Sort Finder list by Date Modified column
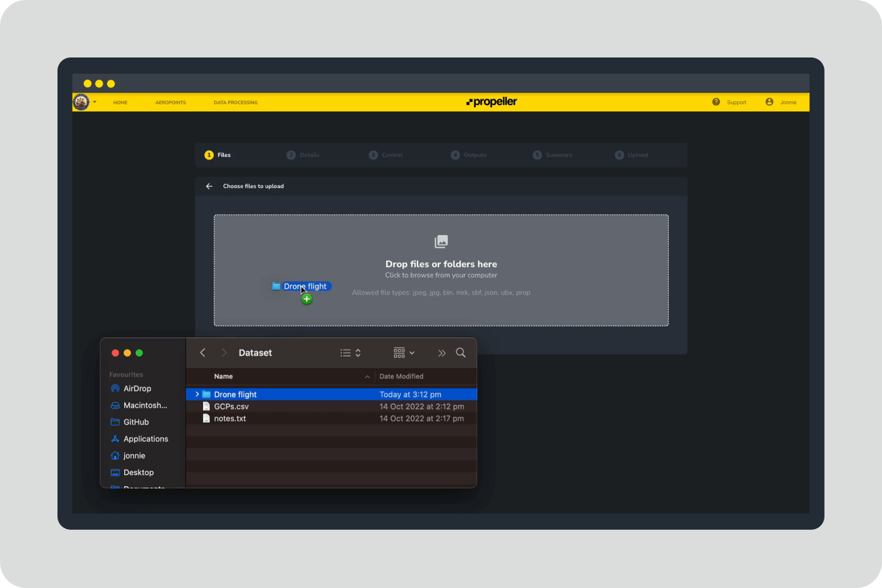Viewport: 882px width, 588px height. tap(401, 376)
